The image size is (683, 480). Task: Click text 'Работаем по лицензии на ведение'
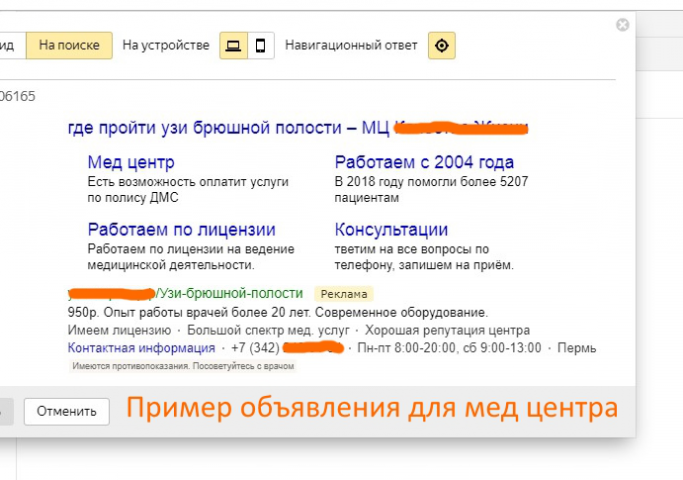[x=191, y=249]
